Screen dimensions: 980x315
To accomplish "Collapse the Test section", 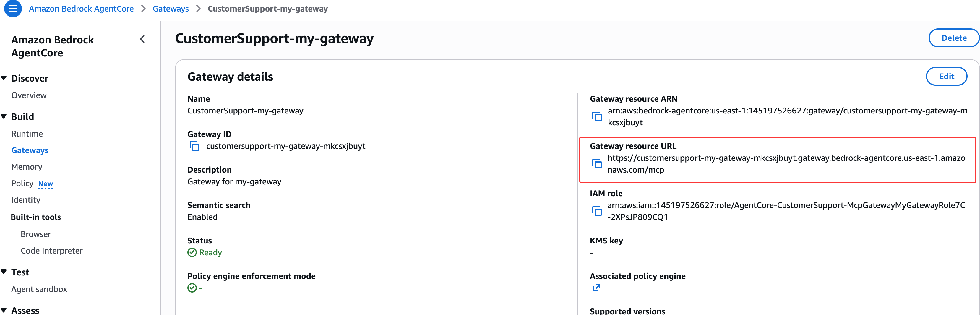I will tap(4, 272).
